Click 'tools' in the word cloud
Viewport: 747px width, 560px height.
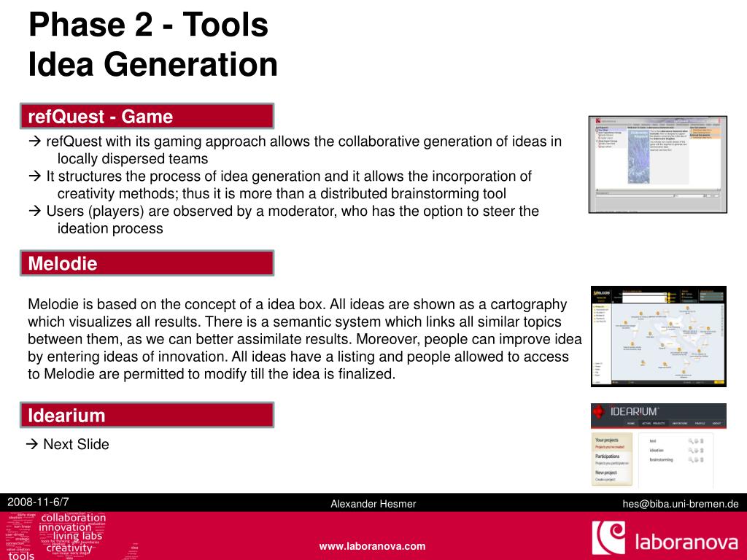coord(21,556)
